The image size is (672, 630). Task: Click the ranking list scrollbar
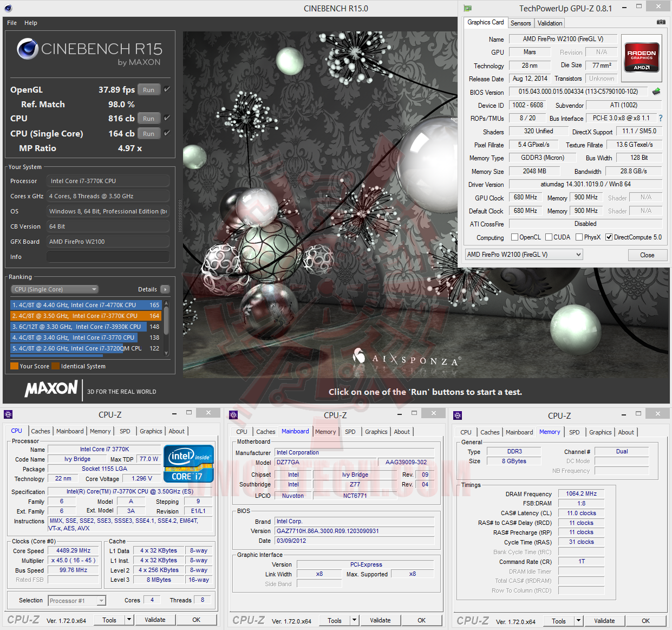point(166,320)
